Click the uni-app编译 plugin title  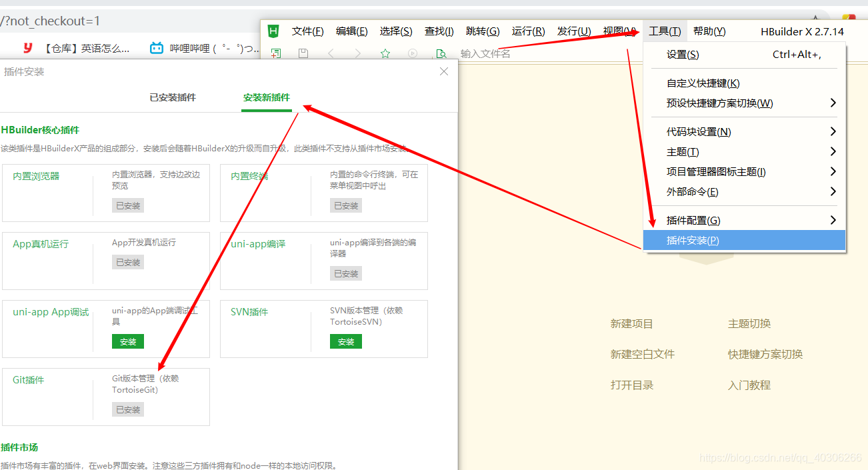pos(258,244)
